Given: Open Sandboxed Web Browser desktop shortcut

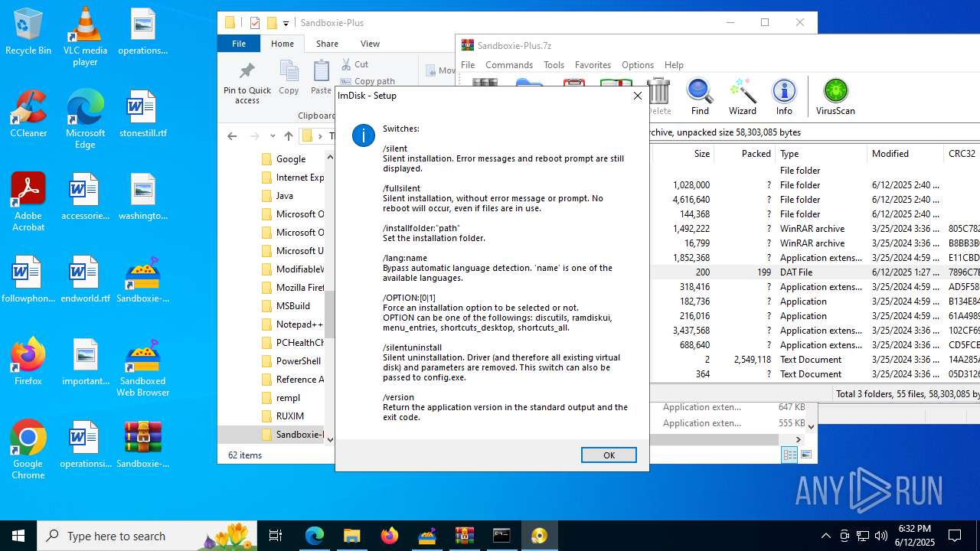Looking at the screenshot, I should pos(142,369).
